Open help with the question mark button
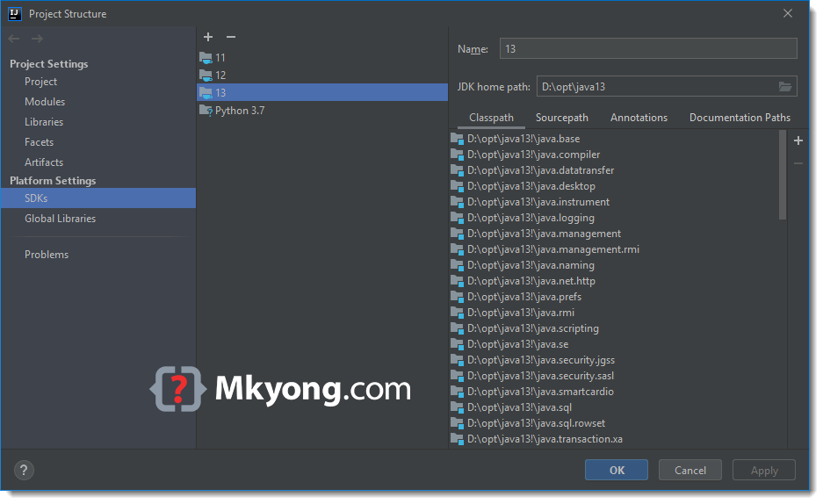Viewport: 823px width, 504px height. pyautogui.click(x=24, y=470)
